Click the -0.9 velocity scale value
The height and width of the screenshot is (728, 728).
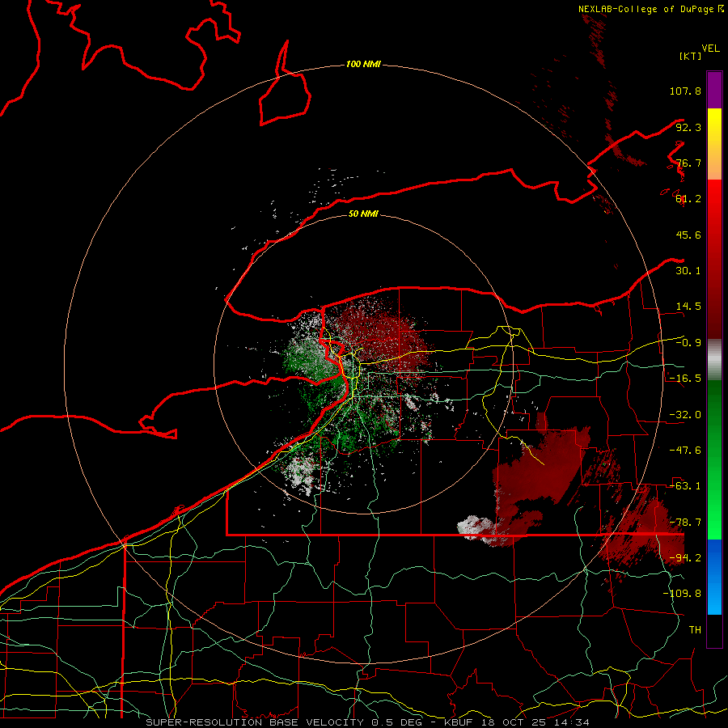[x=688, y=343]
